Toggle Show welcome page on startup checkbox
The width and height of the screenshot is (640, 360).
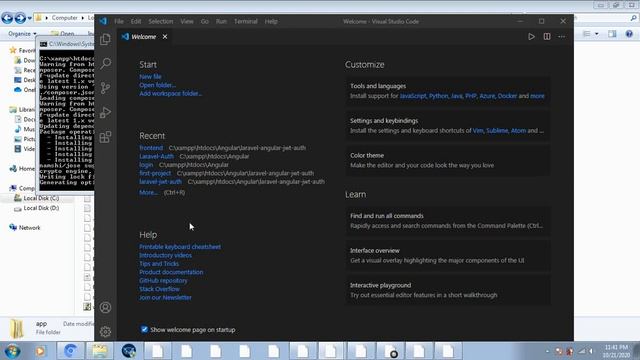click(x=144, y=329)
